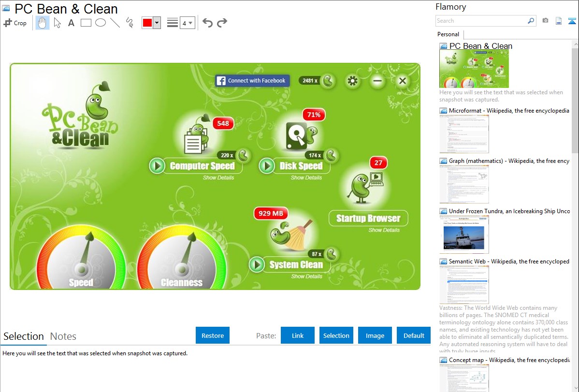
Task: Run the Disk Speed play button
Action: click(267, 166)
